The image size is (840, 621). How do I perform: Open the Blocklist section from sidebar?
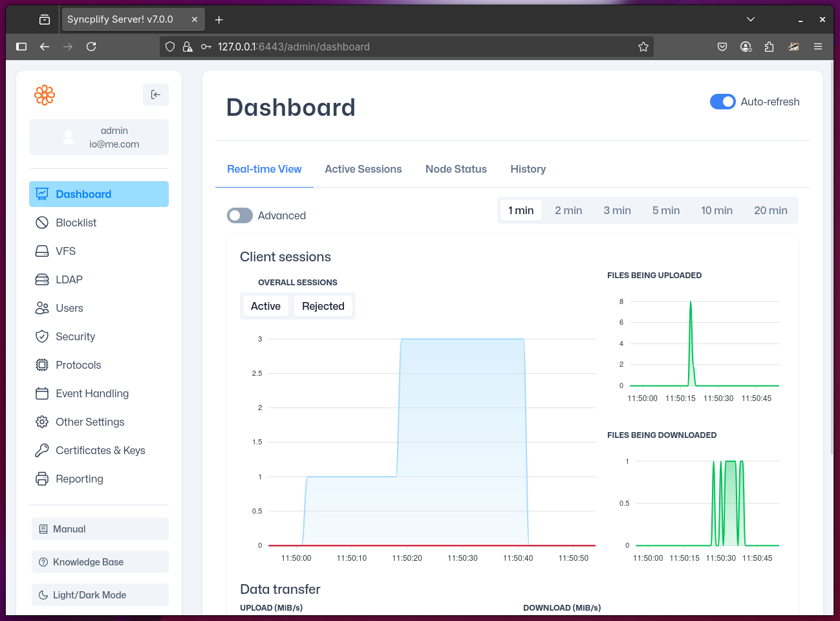click(43, 223)
